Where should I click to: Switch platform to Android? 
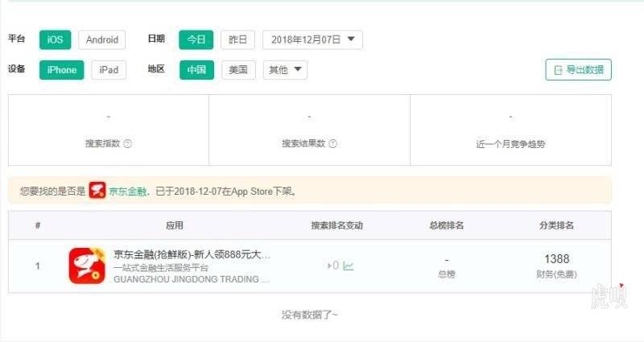pyautogui.click(x=102, y=39)
